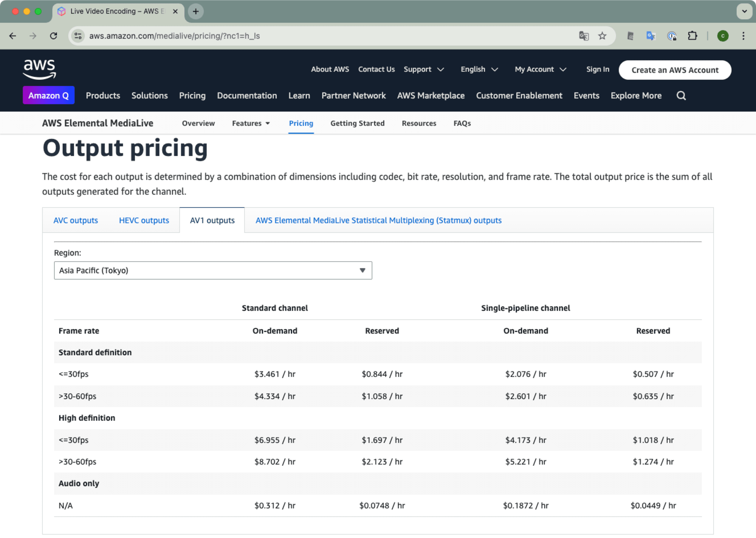Open AWS Marketplace menu

[x=431, y=96]
